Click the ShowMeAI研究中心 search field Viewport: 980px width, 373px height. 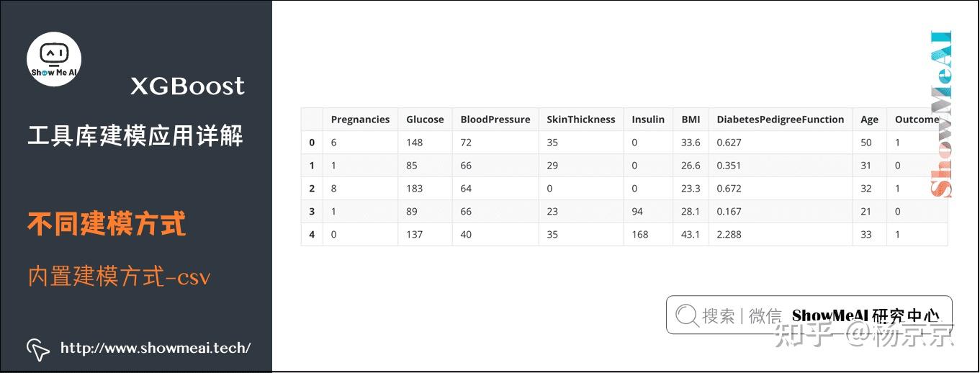click(x=809, y=315)
